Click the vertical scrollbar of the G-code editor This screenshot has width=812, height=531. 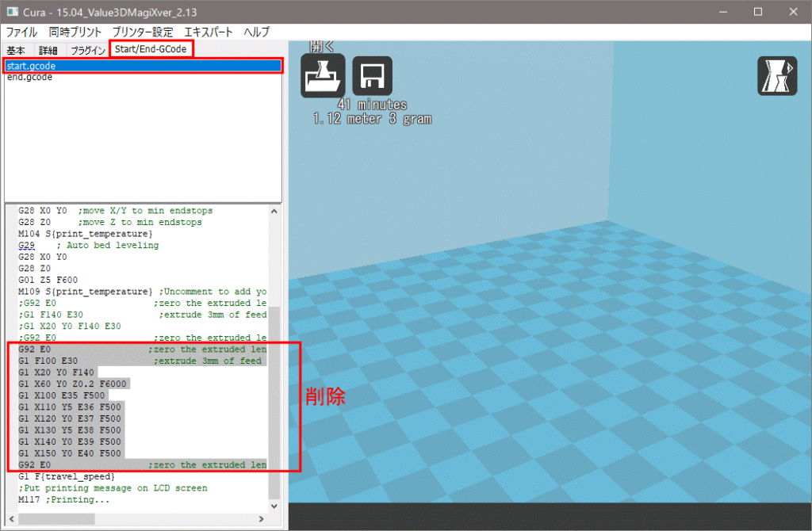click(274, 396)
